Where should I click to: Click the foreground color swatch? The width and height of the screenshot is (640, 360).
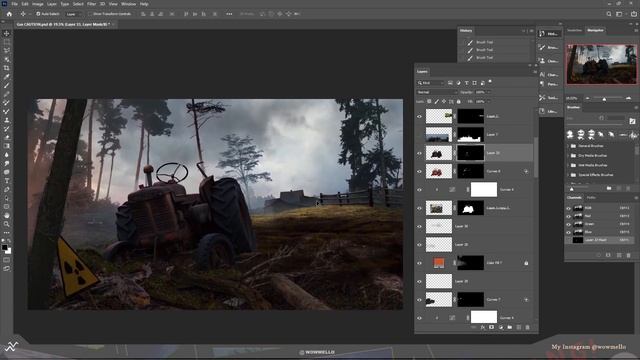pyautogui.click(x=4, y=248)
